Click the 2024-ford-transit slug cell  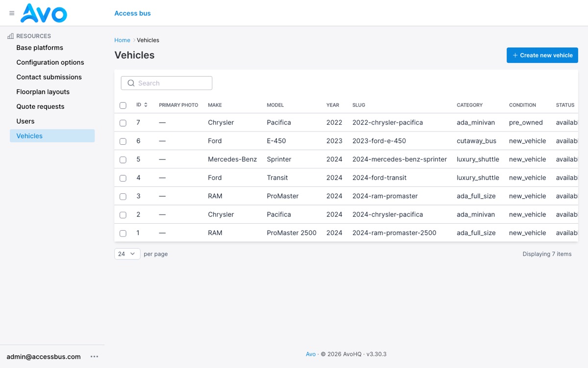pyautogui.click(x=379, y=178)
